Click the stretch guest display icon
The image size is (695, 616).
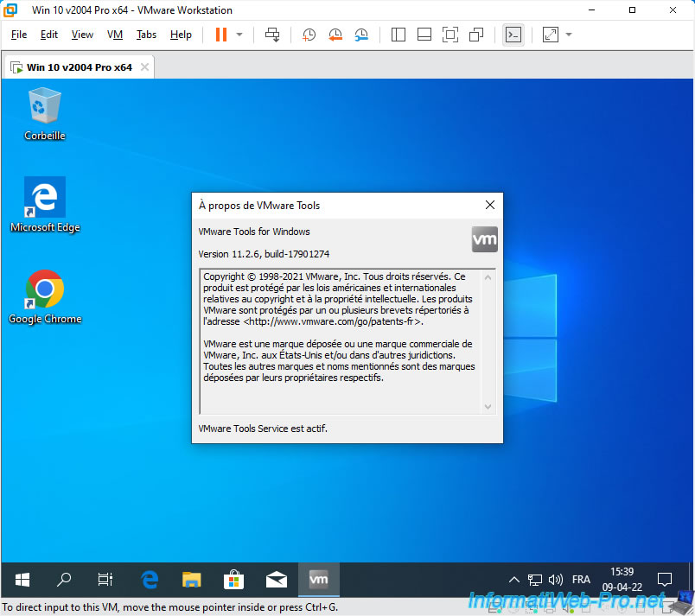[x=550, y=35]
